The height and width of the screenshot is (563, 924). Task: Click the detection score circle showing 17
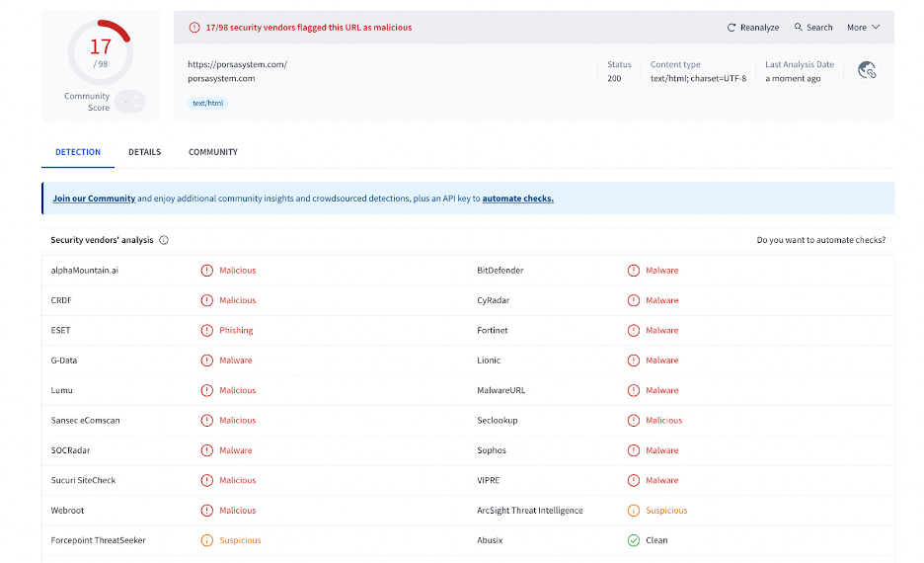click(101, 51)
